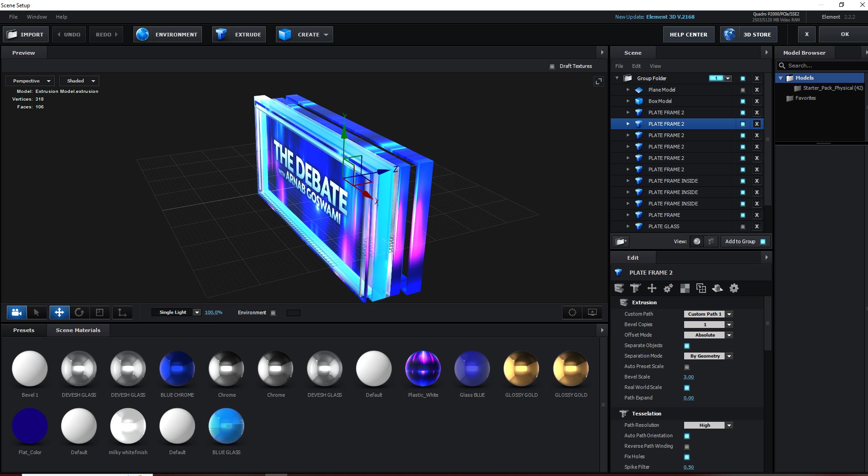Enable the Draft Textures checkbox

point(552,67)
